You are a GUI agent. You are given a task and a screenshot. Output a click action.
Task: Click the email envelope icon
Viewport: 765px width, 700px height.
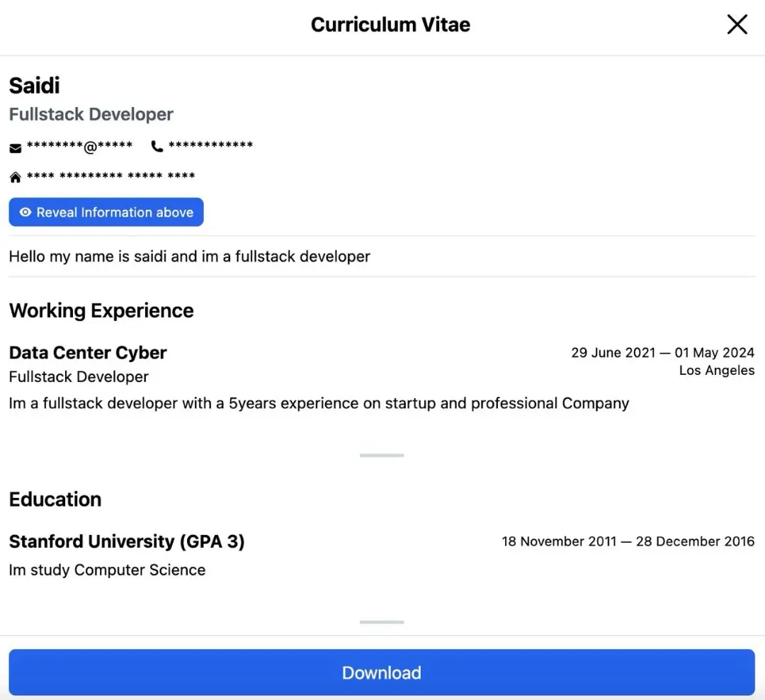[16, 148]
